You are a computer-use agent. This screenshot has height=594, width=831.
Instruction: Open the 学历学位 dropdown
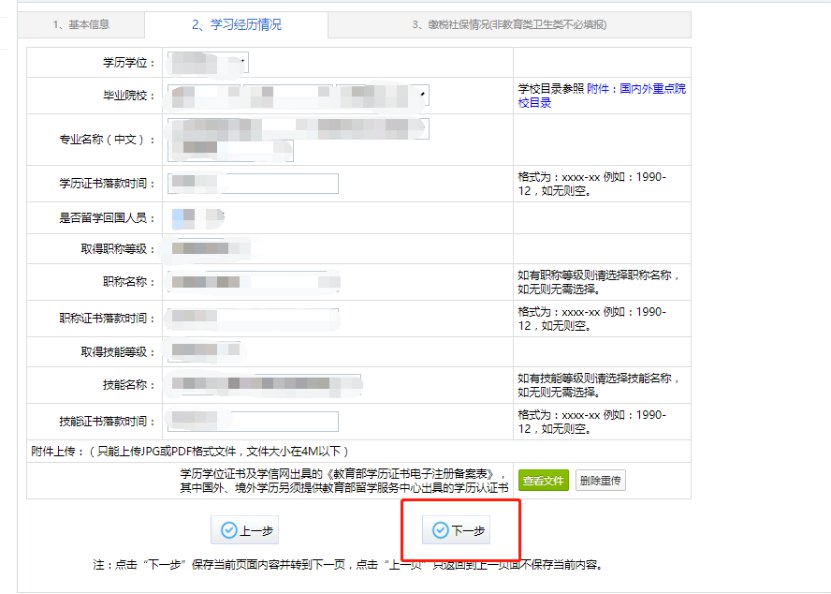pos(208,63)
